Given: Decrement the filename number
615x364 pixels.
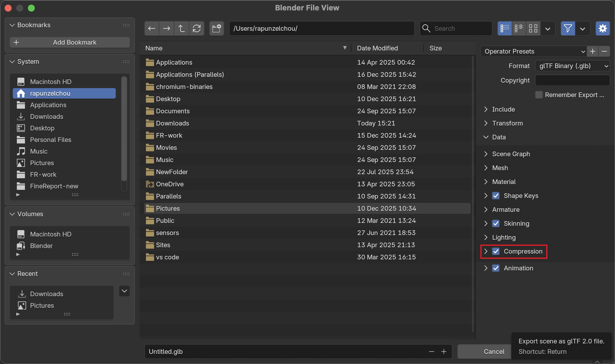Looking at the screenshot, I should pos(432,352).
